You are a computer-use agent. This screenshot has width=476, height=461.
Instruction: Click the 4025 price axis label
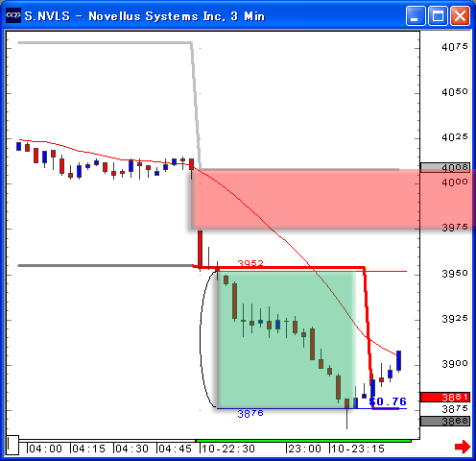[x=455, y=137]
